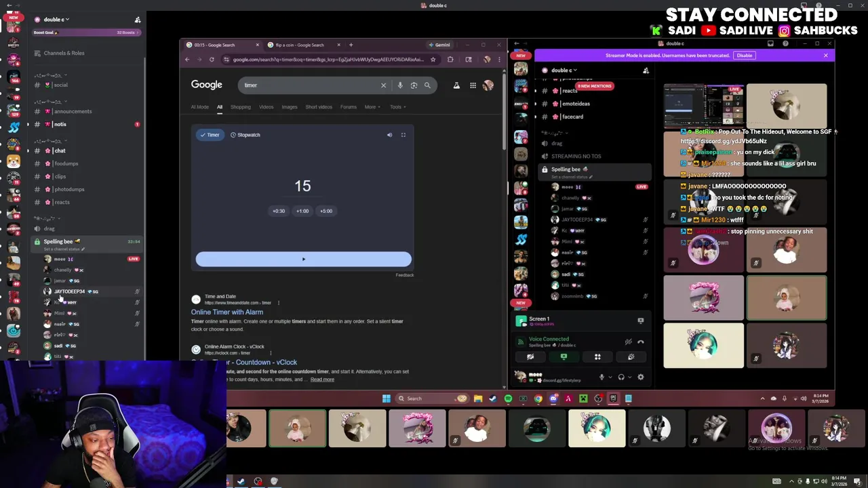Add +5:00 to the Google timer
The width and height of the screenshot is (868, 488).
pos(326,211)
